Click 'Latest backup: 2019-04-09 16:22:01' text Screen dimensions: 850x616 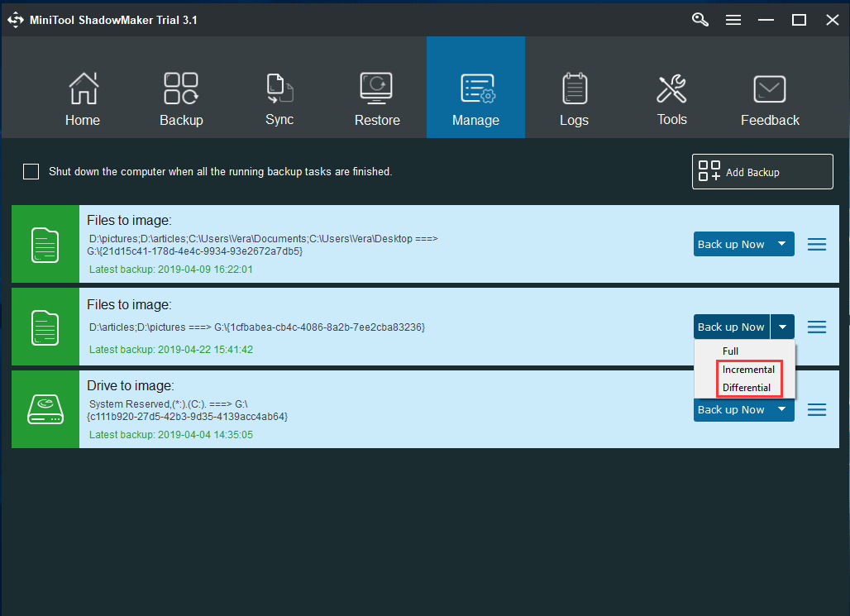pos(171,270)
